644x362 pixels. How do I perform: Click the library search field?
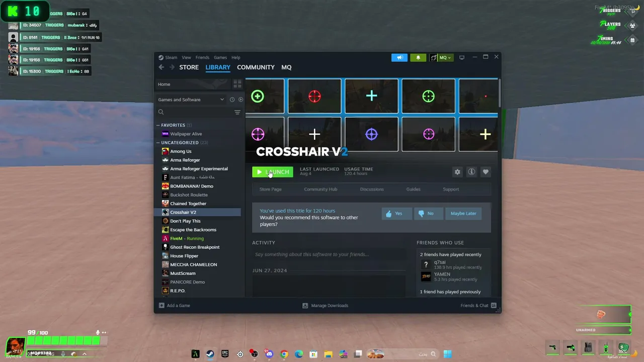[195, 112]
